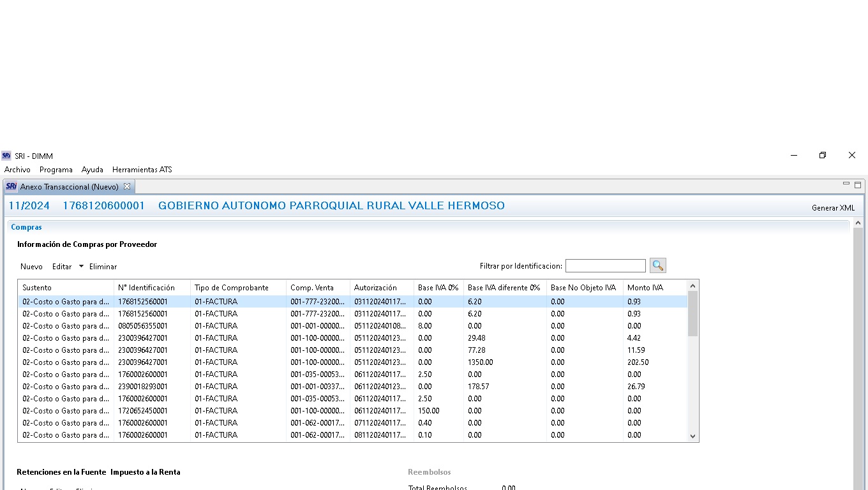Image resolution: width=868 pixels, height=490 pixels.
Task: Click Eliminar to delete selected purchase
Action: [103, 267]
